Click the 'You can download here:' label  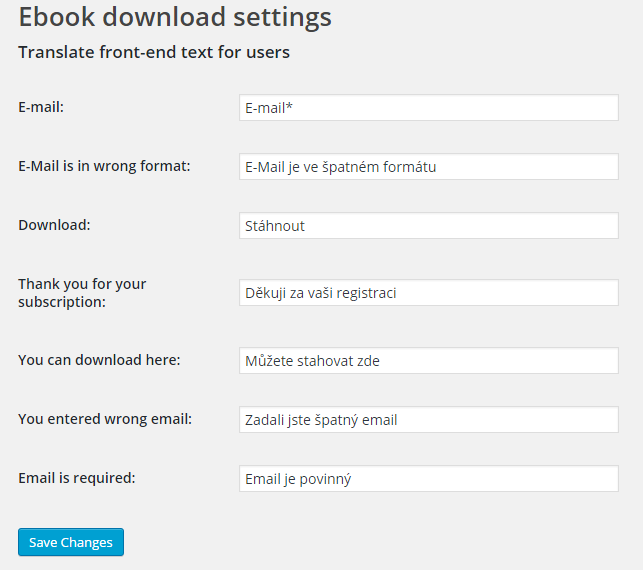[99, 360]
